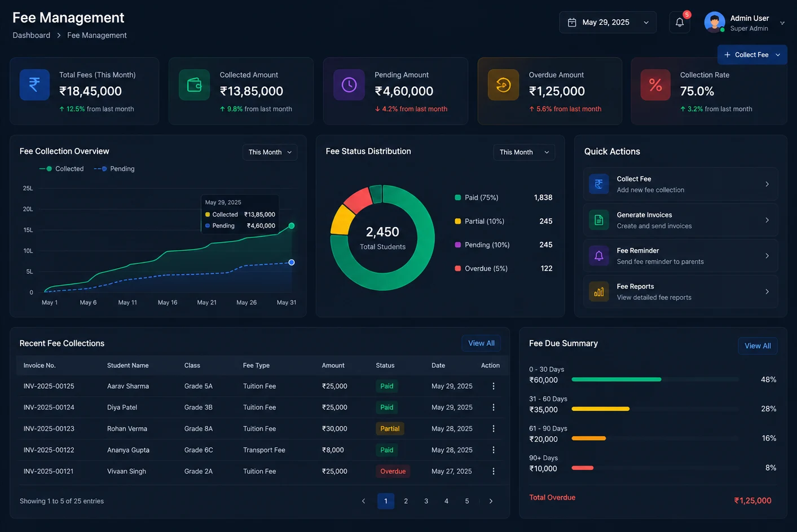Open This Month dropdown in Fee Status Distribution

524,152
